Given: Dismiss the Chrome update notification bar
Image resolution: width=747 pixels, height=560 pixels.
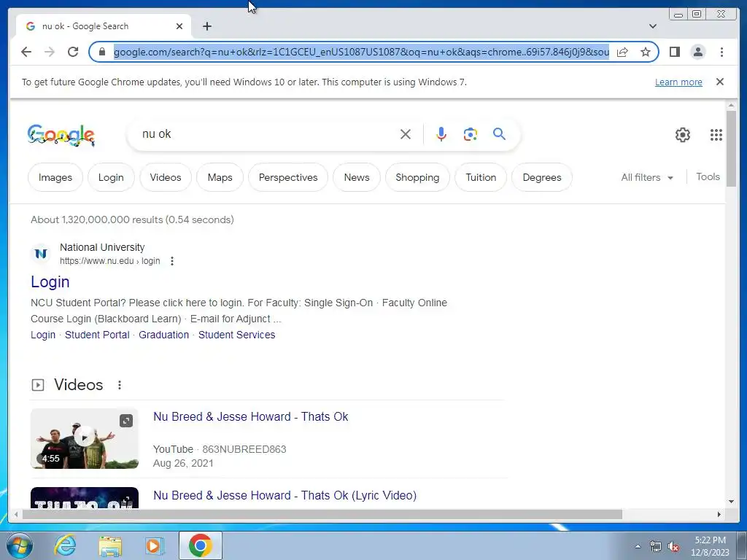Looking at the screenshot, I should [720, 82].
